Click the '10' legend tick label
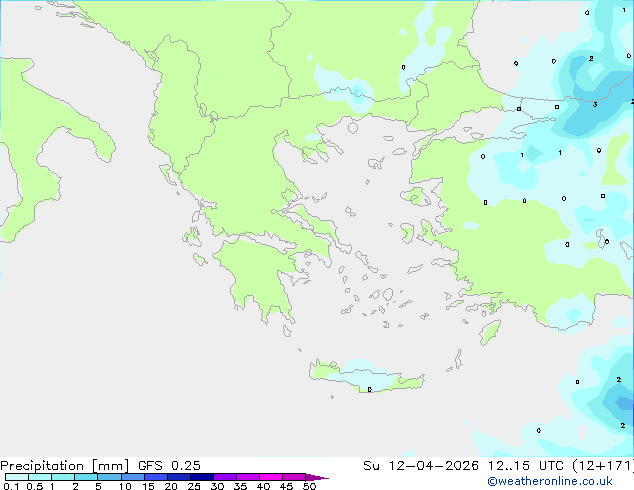 [125, 486]
